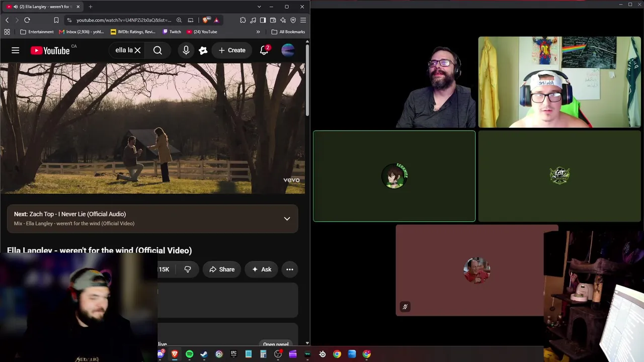Viewport: 644px width, 362px height.
Task: Click the YouTube search magnifier button
Action: coord(157,50)
